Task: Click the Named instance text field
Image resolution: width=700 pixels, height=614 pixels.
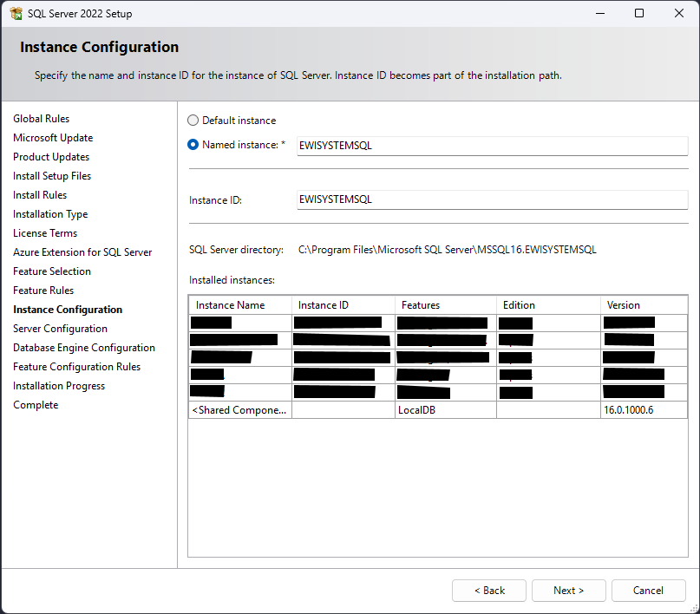Action: 491,146
